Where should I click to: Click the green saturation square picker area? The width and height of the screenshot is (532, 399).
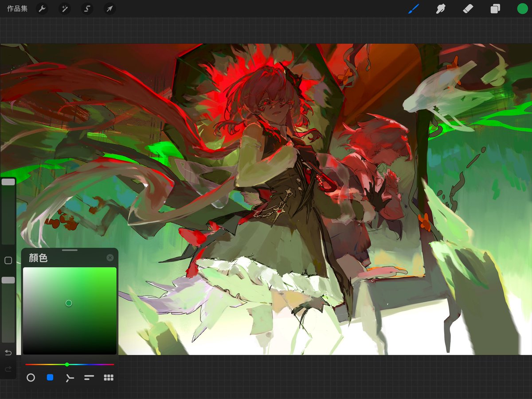(x=70, y=311)
